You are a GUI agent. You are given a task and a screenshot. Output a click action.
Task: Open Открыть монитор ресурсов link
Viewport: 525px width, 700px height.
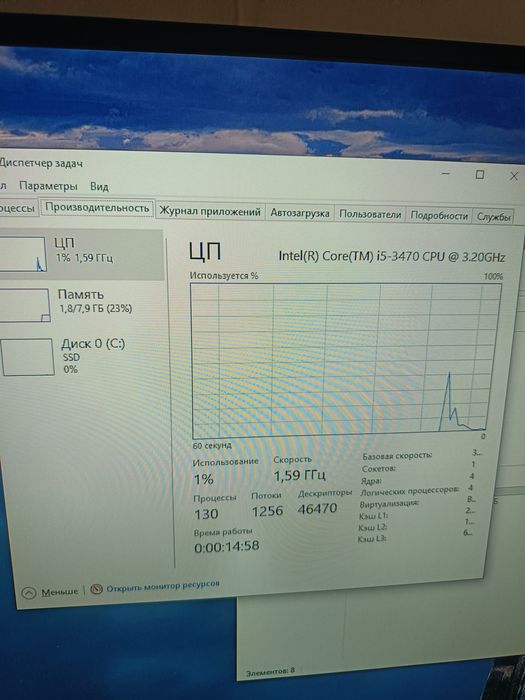pyautogui.click(x=162, y=587)
